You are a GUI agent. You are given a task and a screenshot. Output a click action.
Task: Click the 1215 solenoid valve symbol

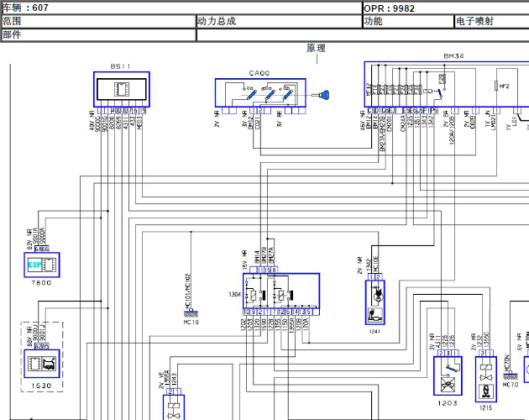point(486,379)
